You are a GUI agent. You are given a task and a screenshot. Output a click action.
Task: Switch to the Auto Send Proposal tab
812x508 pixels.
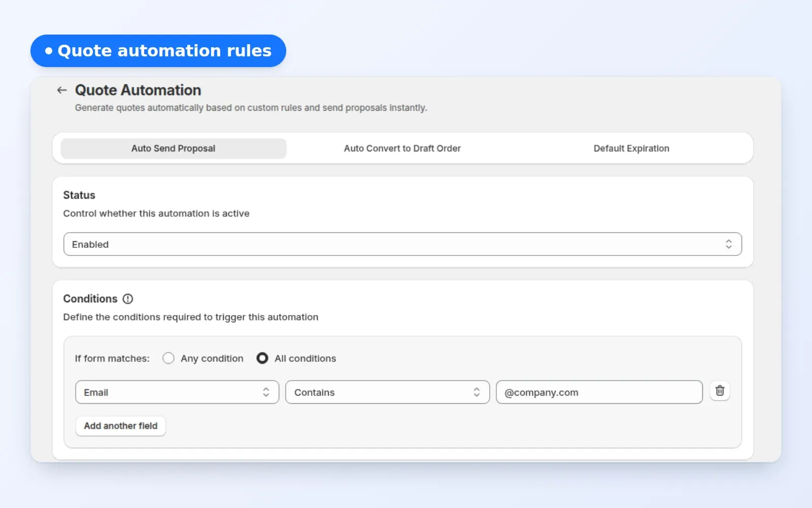[174, 148]
